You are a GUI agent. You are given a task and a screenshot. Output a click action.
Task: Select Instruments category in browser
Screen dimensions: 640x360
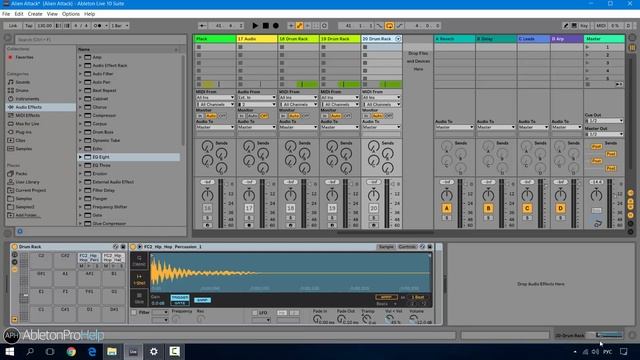coord(27,99)
